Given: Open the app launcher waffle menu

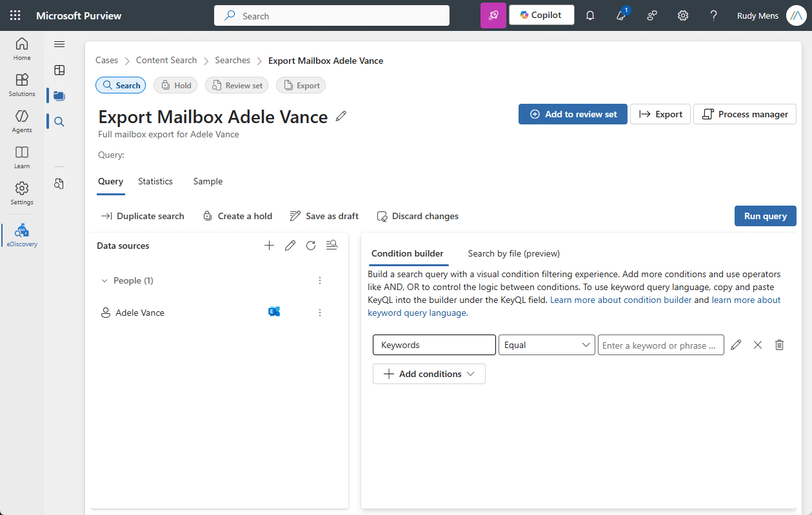Looking at the screenshot, I should click(15, 15).
